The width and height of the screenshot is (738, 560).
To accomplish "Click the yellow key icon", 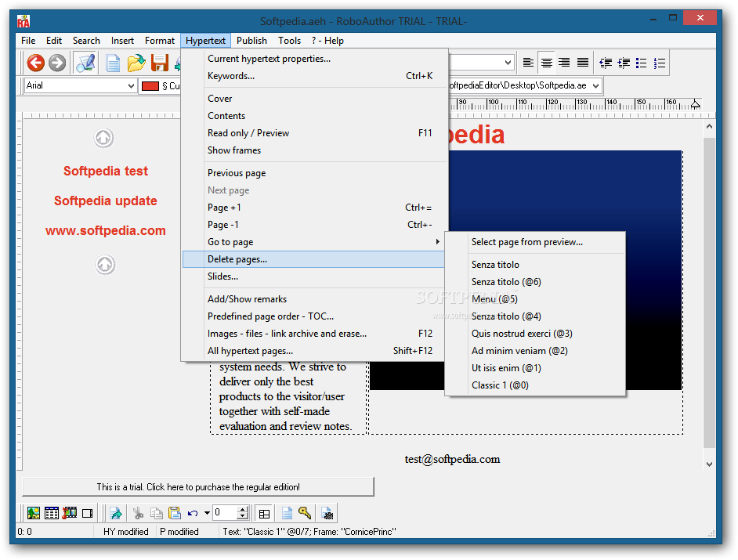I will [x=305, y=513].
